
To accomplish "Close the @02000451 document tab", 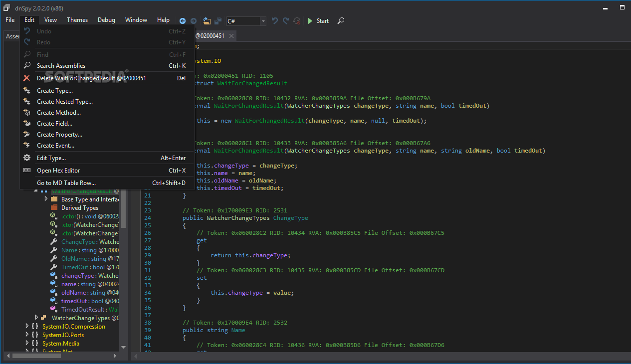I will [x=231, y=36].
